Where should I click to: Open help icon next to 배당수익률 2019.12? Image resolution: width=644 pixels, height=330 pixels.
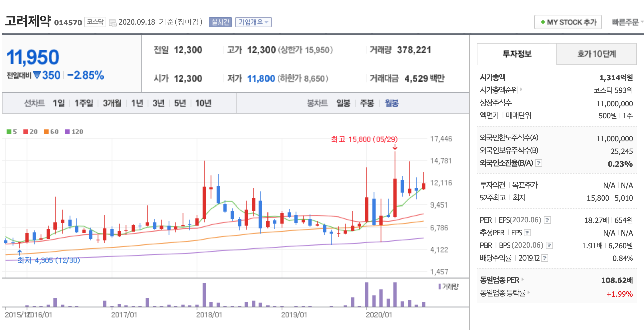545,258
